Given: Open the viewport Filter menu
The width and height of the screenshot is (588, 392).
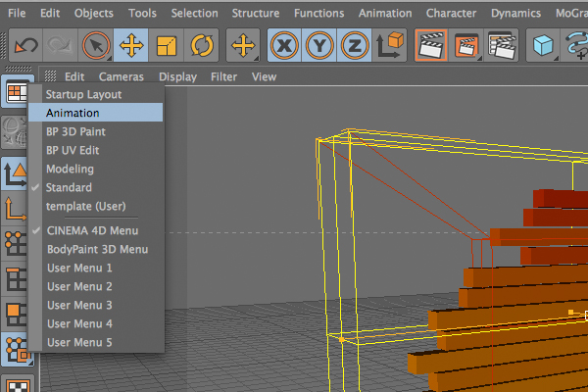Looking at the screenshot, I should [x=223, y=76].
